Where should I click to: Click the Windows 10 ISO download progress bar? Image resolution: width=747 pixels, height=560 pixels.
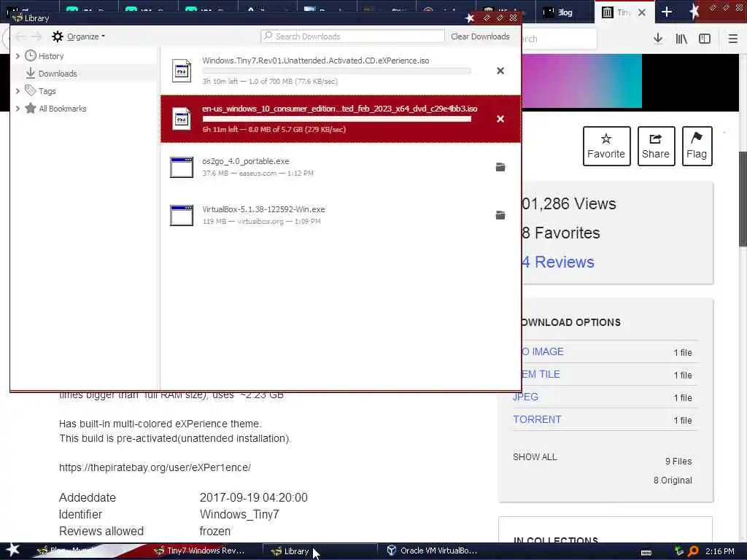tap(337, 119)
